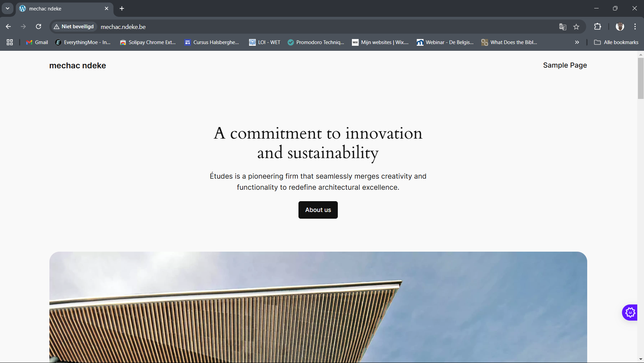Open the Mijn websites Wix bookmark

(x=380, y=42)
